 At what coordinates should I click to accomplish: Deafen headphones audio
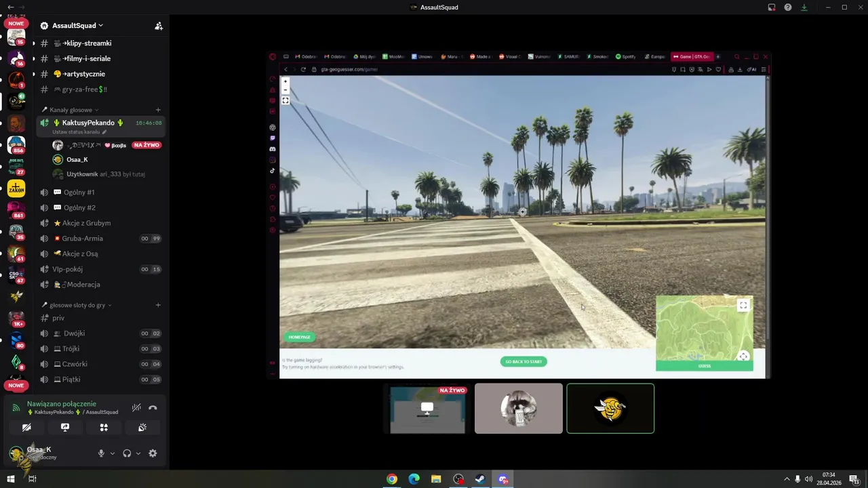[127, 453]
